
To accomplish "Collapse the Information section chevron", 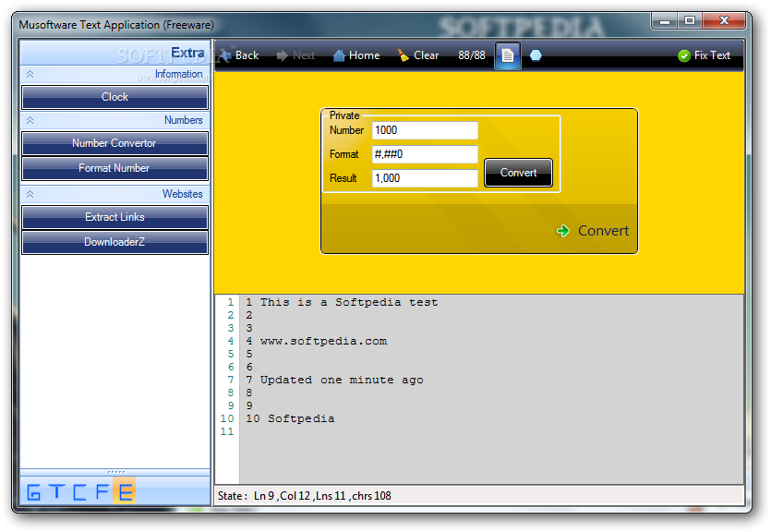I will (30, 74).
